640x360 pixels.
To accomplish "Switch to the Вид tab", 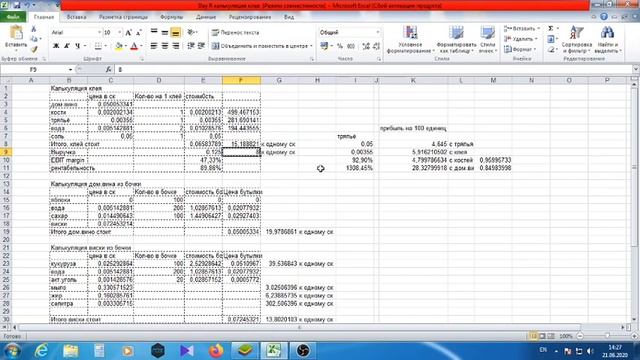I will 289,17.
